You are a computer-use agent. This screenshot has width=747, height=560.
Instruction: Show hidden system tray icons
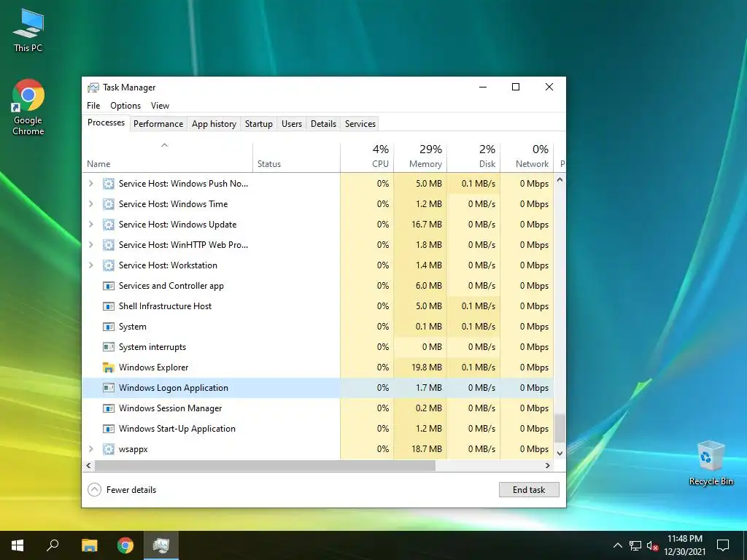pos(617,545)
